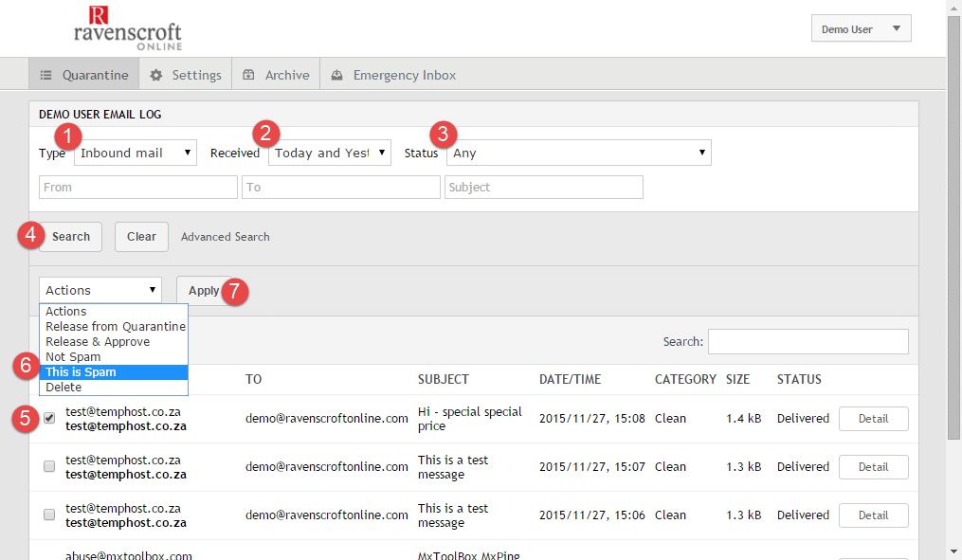
Task: Expand the Received date range dropdown
Action: 330,153
